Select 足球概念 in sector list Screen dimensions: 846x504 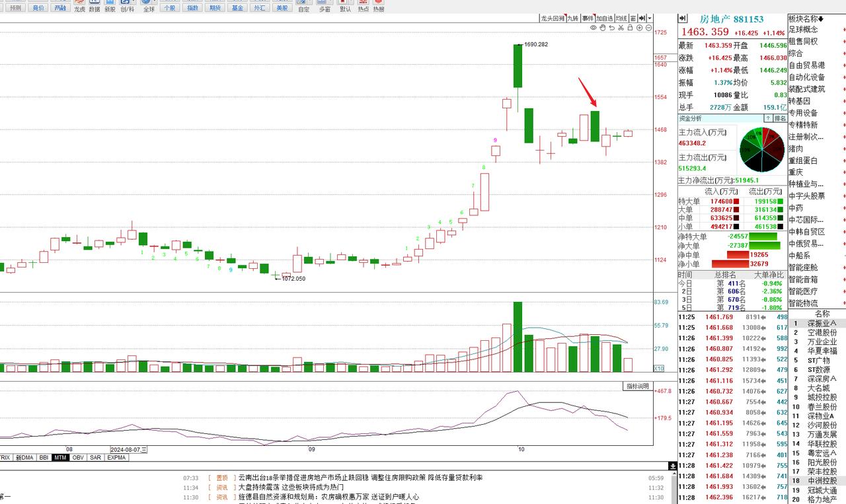(x=803, y=30)
